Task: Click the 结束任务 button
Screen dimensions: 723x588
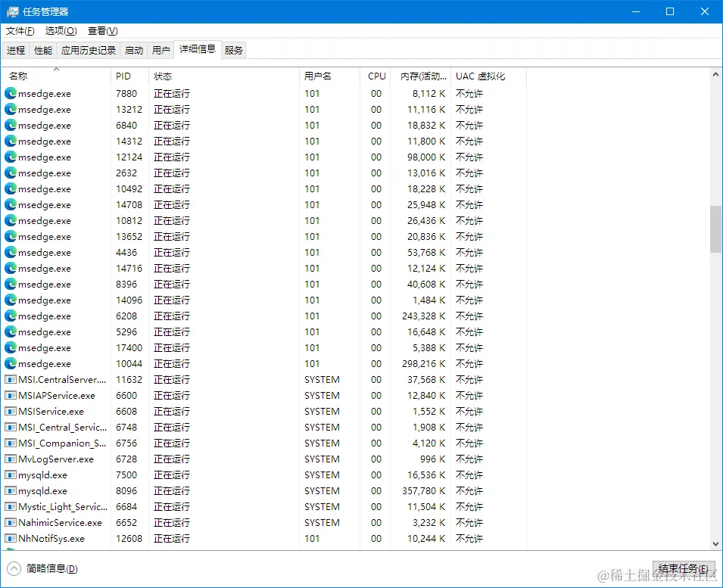Action: 684,568
